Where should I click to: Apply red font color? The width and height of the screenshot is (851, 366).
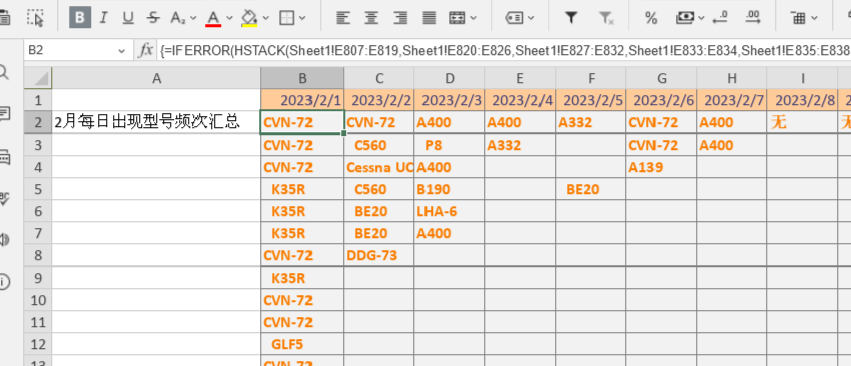tap(213, 18)
